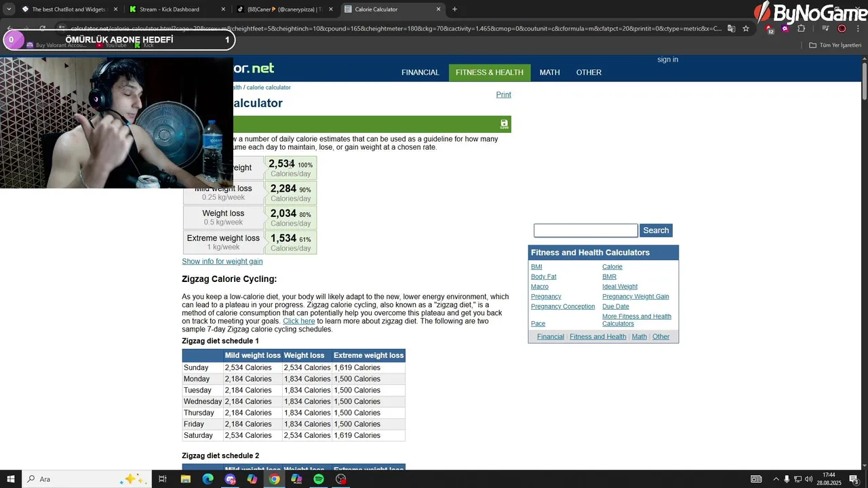Click the red Chrome profile avatar icon
Image resolution: width=868 pixels, height=488 pixels.
click(x=842, y=28)
